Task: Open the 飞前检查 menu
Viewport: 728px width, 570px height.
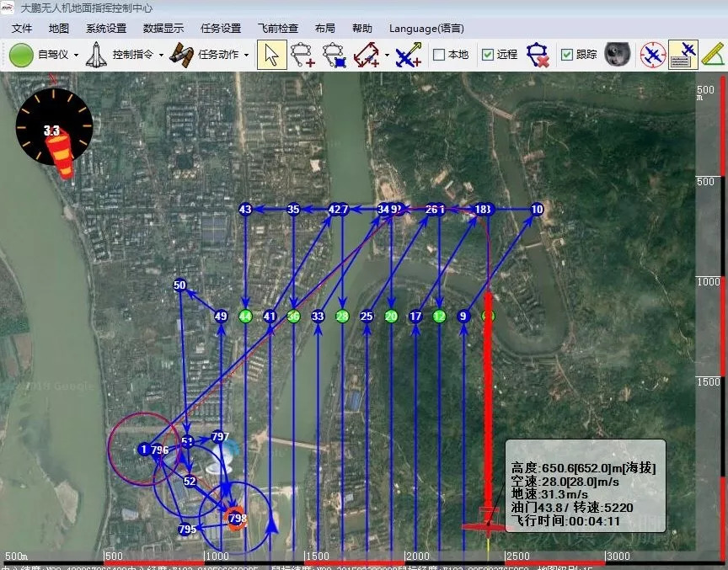Action: pyautogui.click(x=277, y=28)
